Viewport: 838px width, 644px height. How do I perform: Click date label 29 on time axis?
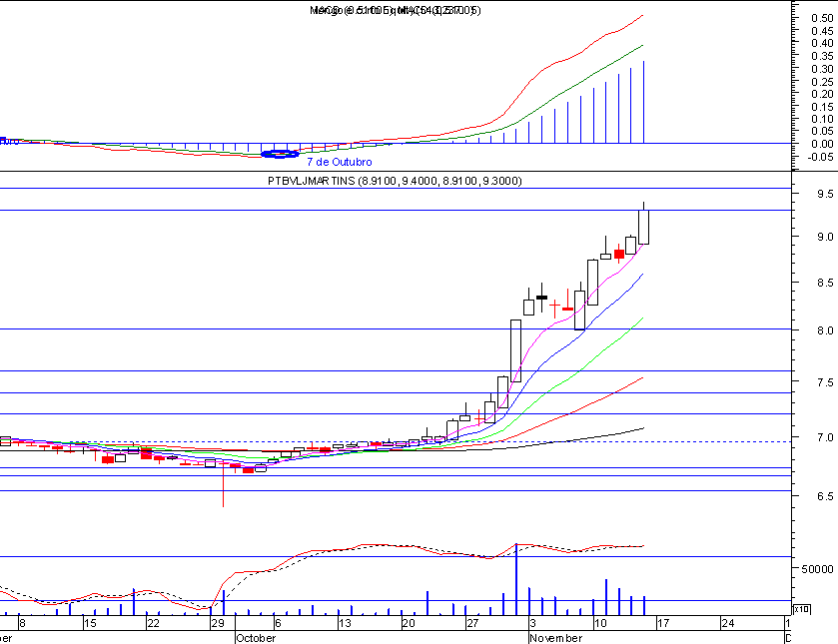click(x=217, y=623)
